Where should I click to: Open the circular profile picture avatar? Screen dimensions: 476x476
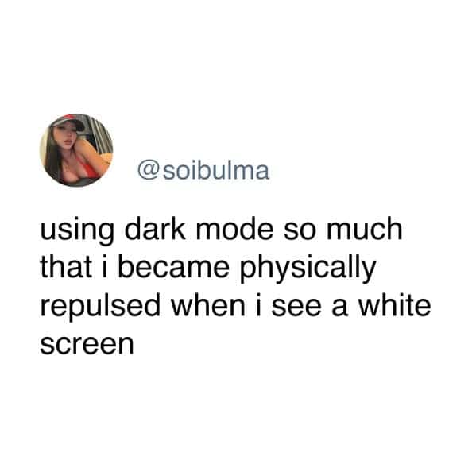pos(76,150)
